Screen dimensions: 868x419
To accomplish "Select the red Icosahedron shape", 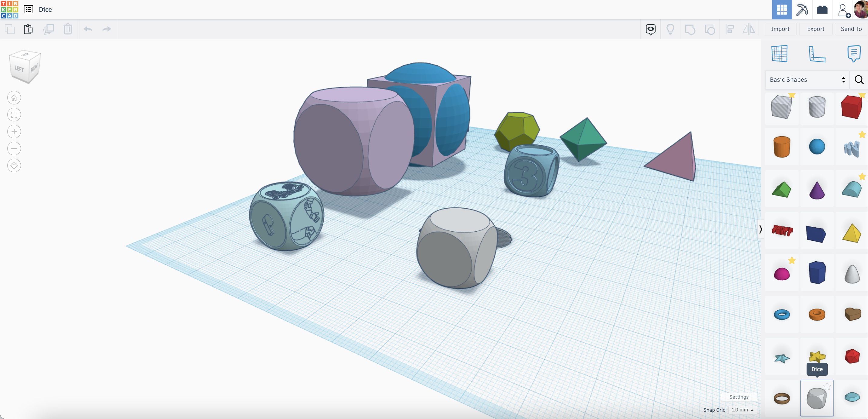I will [852, 356].
